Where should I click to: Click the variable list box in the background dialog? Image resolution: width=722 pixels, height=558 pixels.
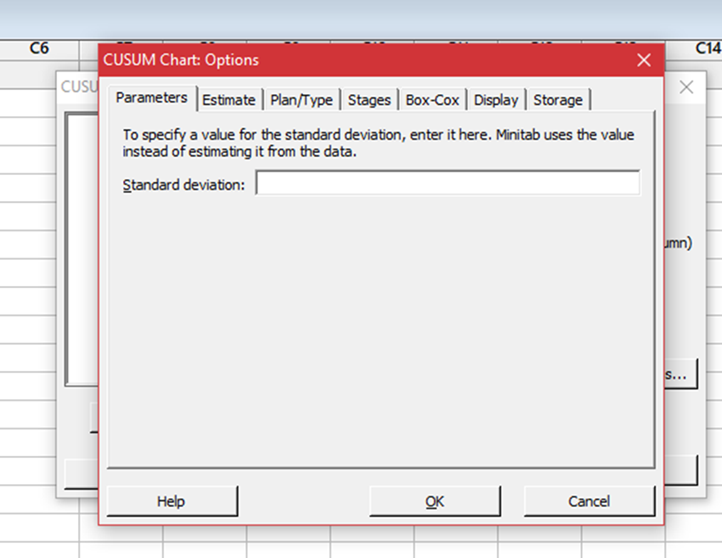80,250
